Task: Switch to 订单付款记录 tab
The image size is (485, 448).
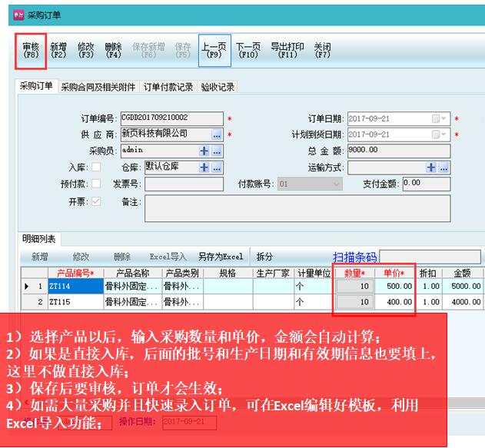Action: 168,88
